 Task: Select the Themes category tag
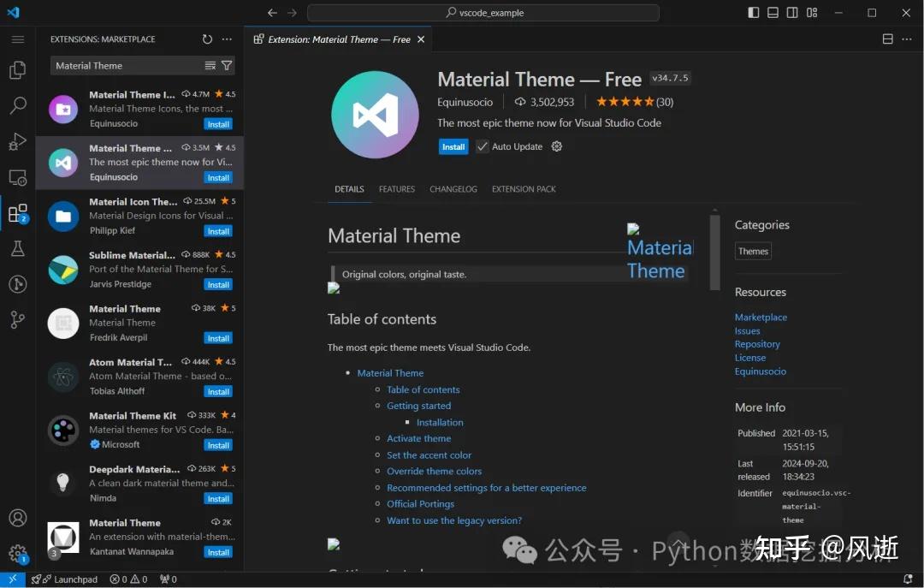pos(753,252)
